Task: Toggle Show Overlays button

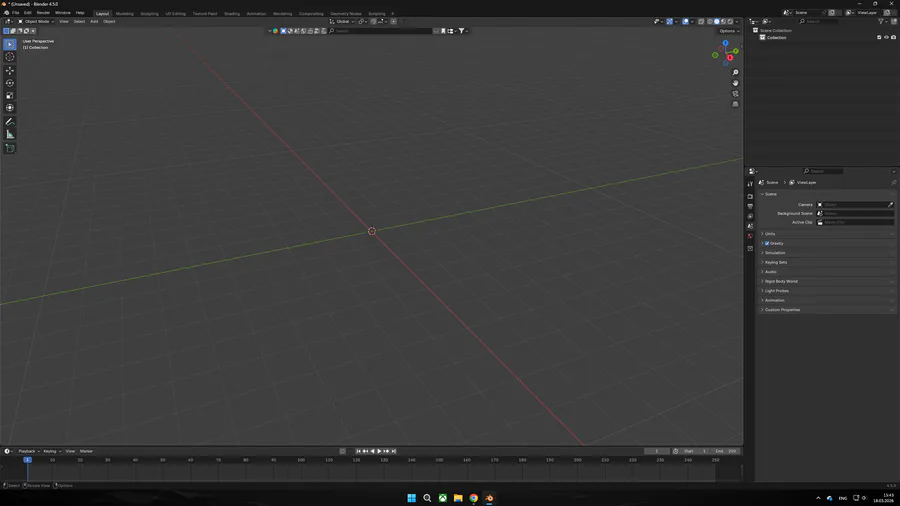Action: (x=685, y=22)
